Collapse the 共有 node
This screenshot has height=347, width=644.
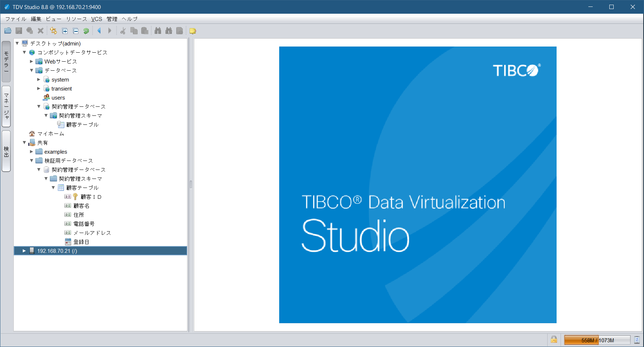coord(24,142)
